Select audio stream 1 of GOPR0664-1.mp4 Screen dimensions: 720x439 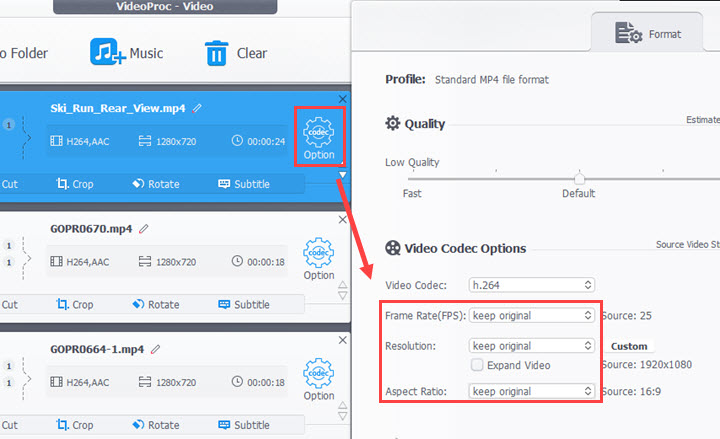(x=9, y=383)
